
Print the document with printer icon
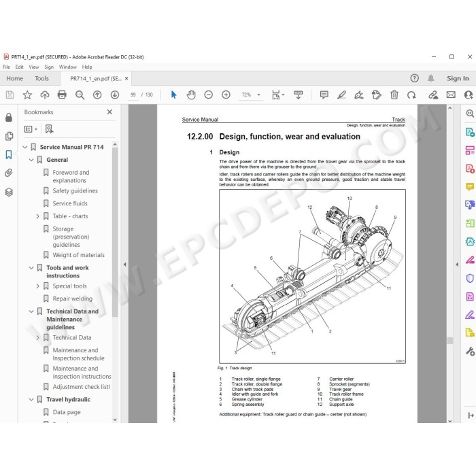pos(62,95)
